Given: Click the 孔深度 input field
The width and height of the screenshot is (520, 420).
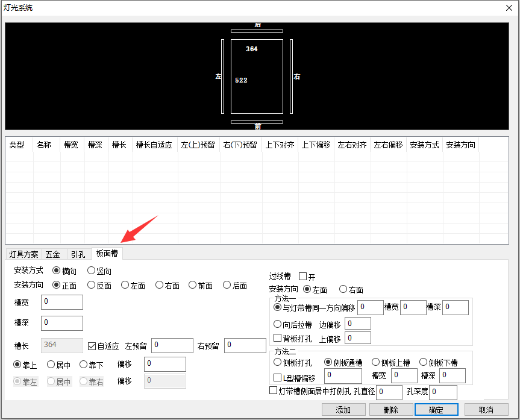Looking at the screenshot, I should tap(443, 392).
